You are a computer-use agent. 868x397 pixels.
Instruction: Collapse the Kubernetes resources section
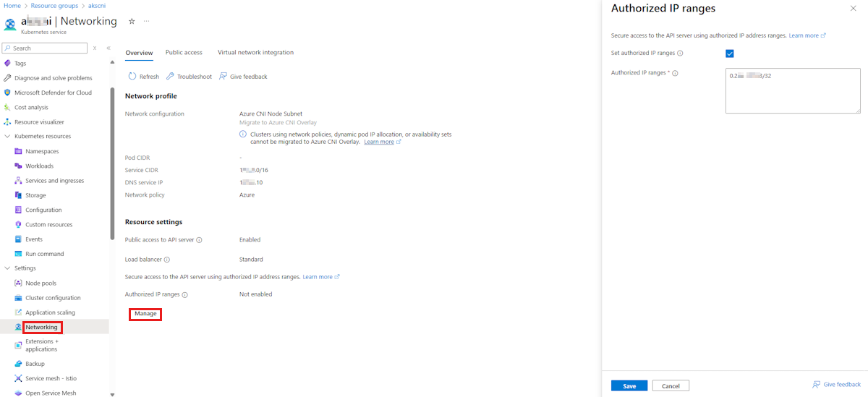click(x=8, y=137)
